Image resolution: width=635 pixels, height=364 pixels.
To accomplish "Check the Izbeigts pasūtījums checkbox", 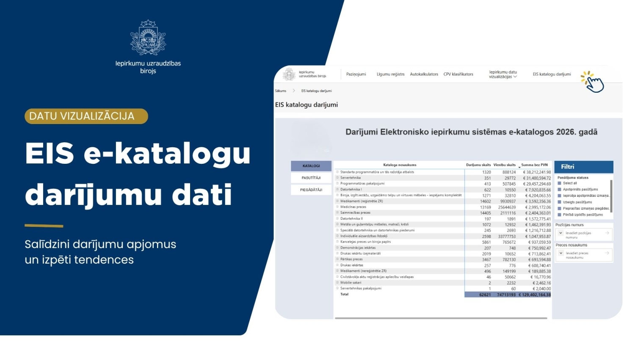I will click(559, 202).
